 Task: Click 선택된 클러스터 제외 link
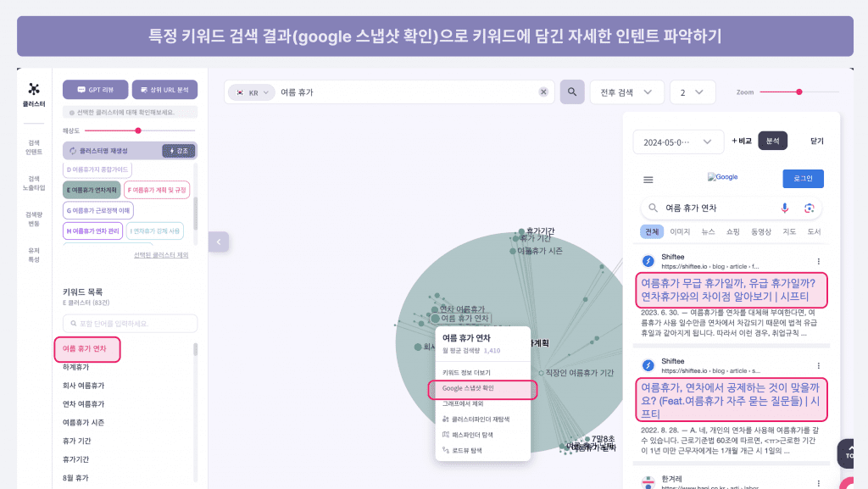[161, 255]
